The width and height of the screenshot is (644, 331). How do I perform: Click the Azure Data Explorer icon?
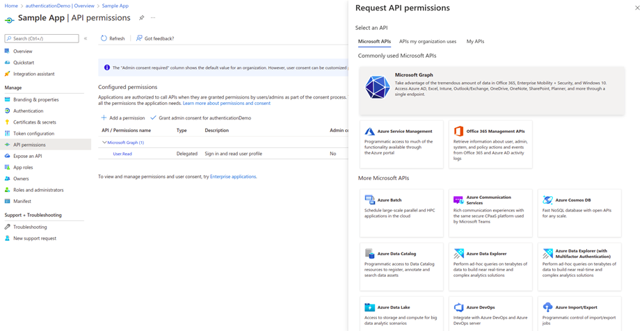pyautogui.click(x=459, y=253)
